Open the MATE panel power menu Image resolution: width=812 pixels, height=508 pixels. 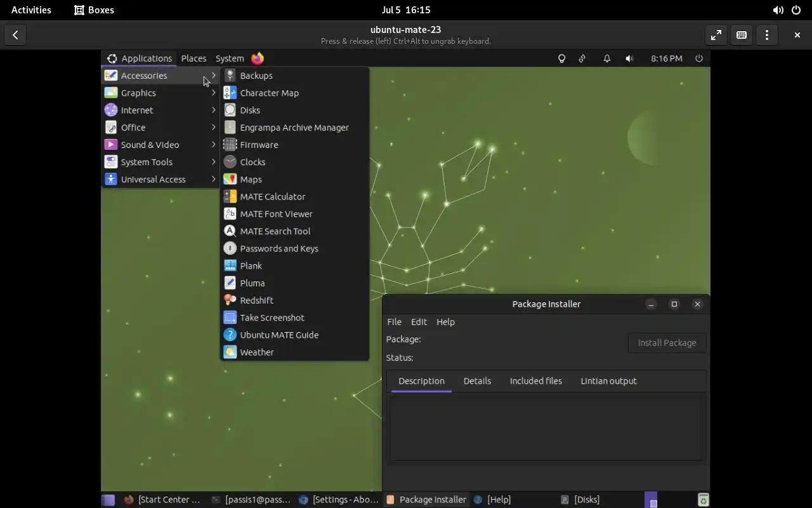(x=699, y=58)
